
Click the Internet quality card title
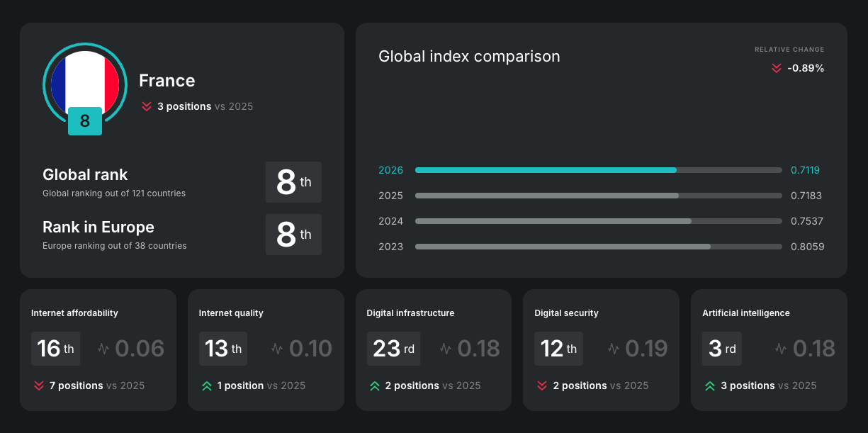click(231, 313)
